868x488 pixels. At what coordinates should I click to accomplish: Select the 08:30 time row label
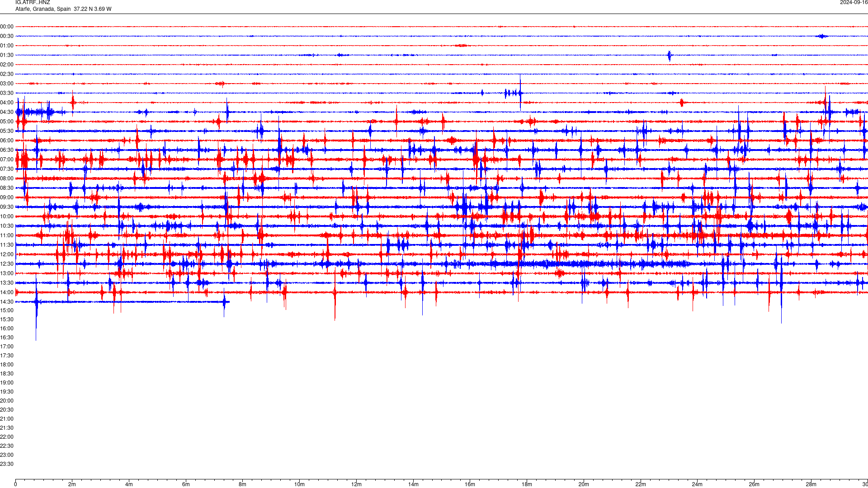[x=7, y=188]
